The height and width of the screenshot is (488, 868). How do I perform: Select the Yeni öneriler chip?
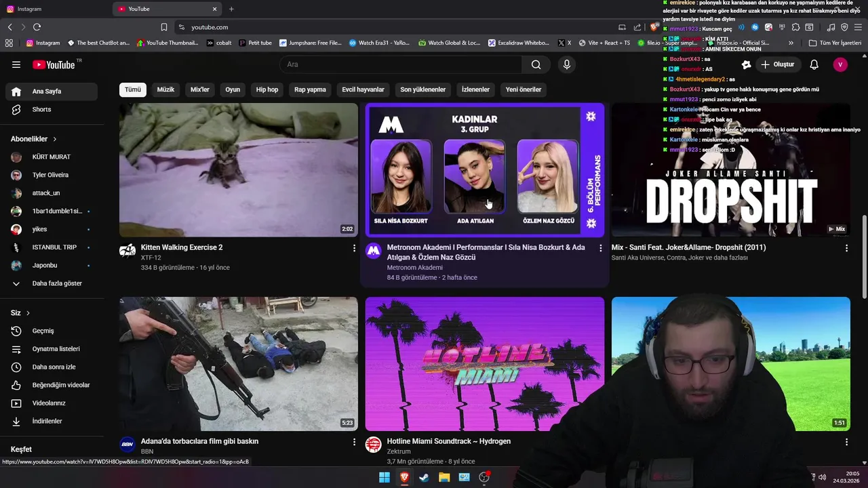[524, 89]
